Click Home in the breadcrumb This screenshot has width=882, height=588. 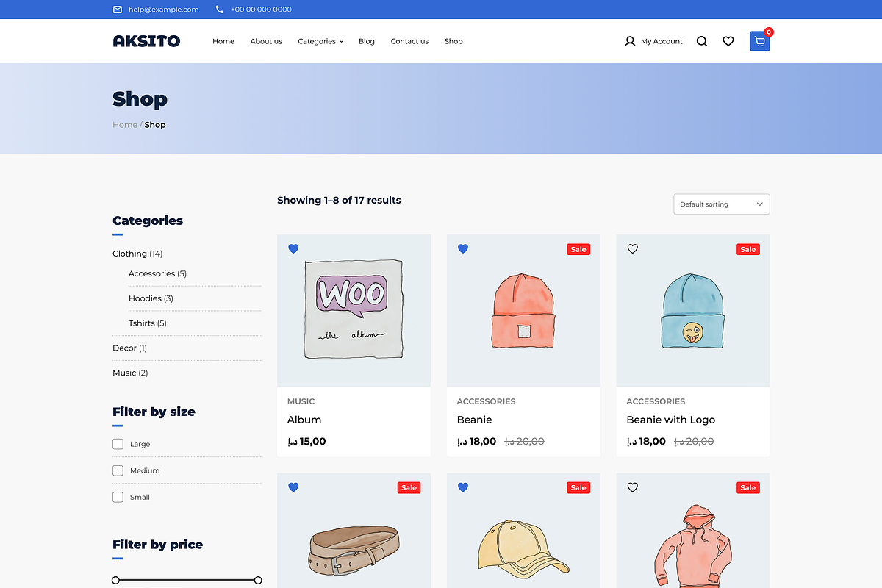tap(125, 125)
